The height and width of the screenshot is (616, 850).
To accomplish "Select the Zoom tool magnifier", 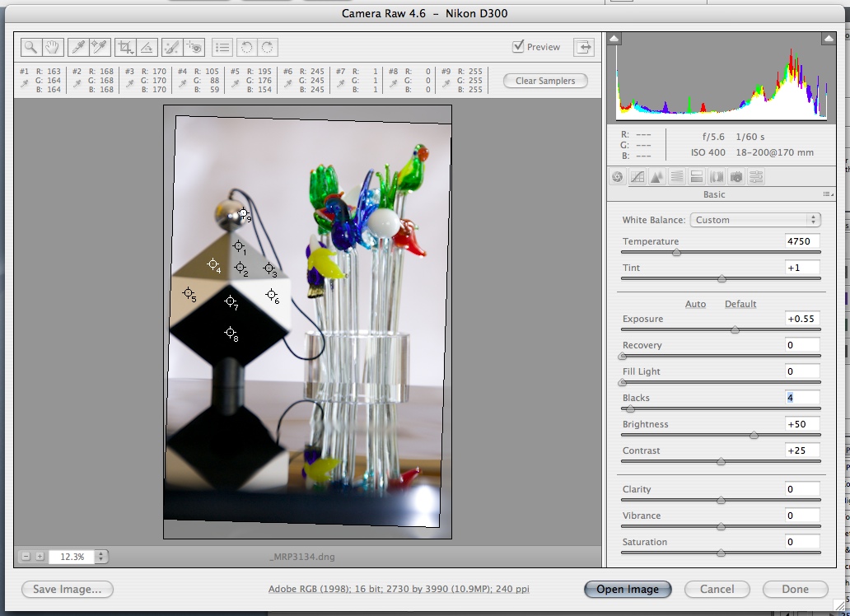I will point(30,47).
